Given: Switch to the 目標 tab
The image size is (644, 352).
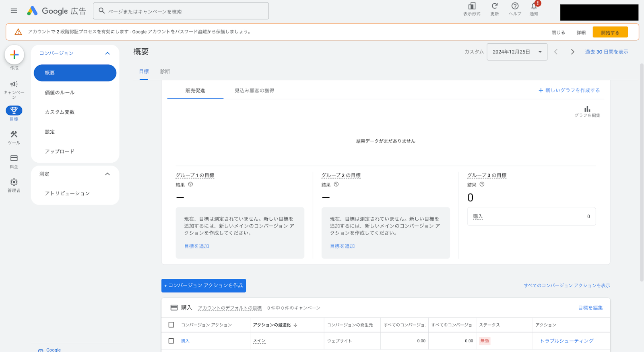Looking at the screenshot, I should pyautogui.click(x=144, y=72).
